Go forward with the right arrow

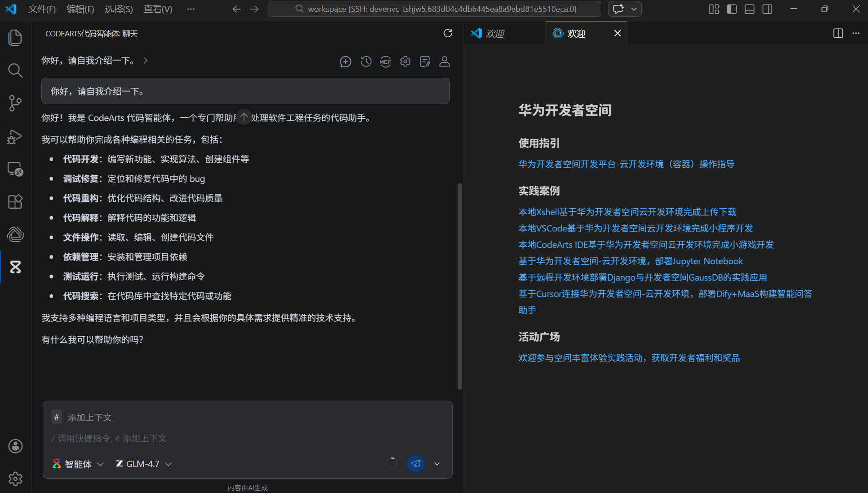(254, 9)
